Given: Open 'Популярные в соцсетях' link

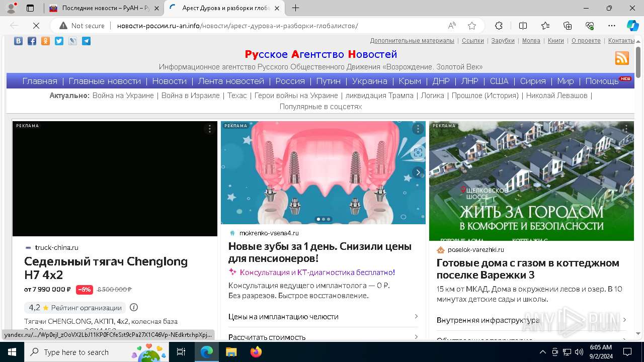Looking at the screenshot, I should [x=320, y=107].
